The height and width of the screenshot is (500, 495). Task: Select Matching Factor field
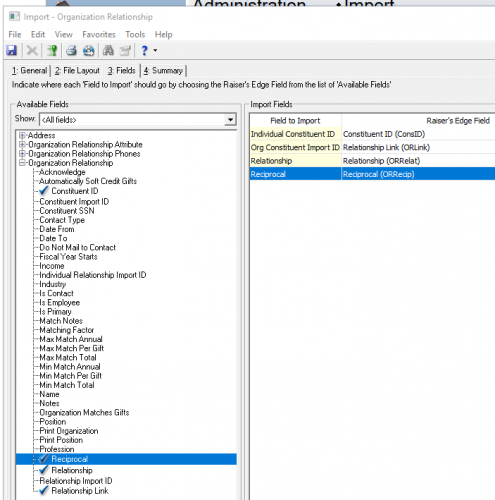tap(67, 330)
